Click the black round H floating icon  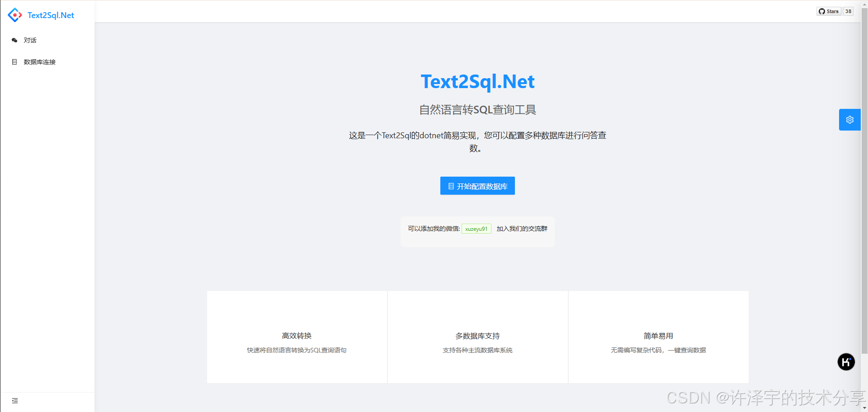click(x=846, y=362)
